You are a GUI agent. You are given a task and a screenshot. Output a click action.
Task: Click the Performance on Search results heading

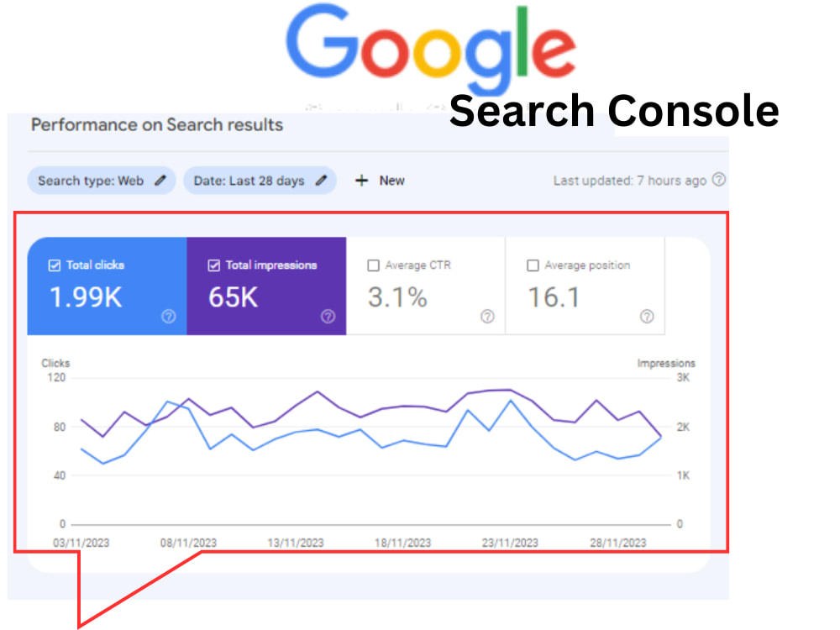(156, 124)
